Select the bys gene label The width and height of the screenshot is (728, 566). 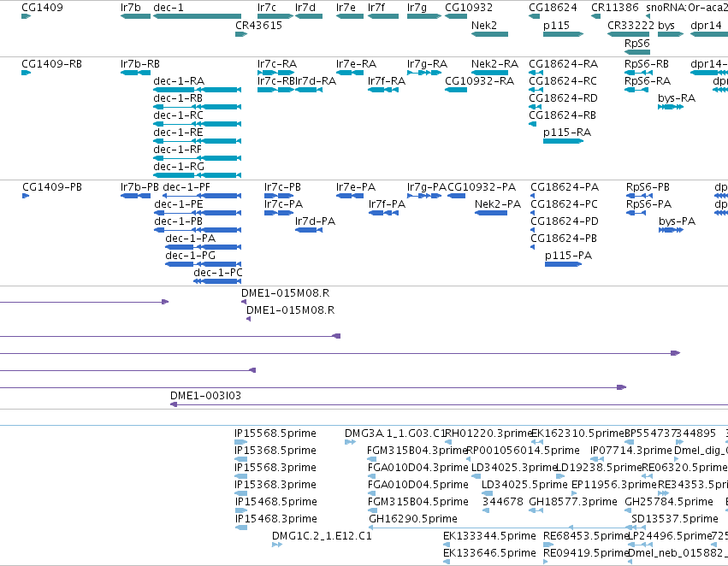pos(666,25)
